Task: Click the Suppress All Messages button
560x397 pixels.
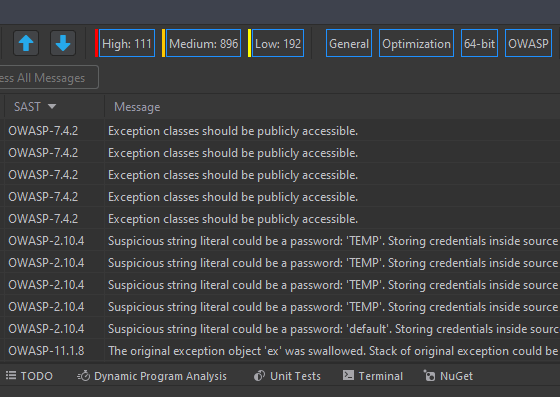Action: click(x=48, y=77)
